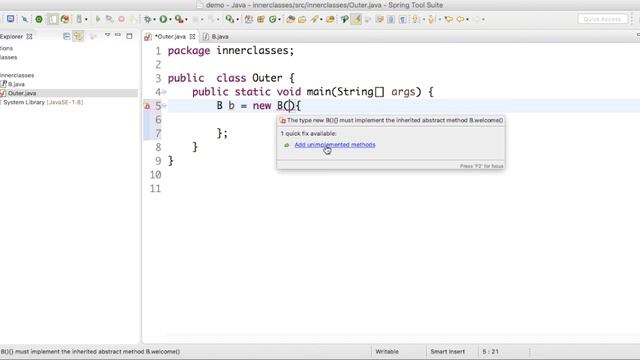Toggle Mark Occurrences highlighter icon
Image resolution: width=640 pixels, height=360 pixels.
(x=356, y=19)
